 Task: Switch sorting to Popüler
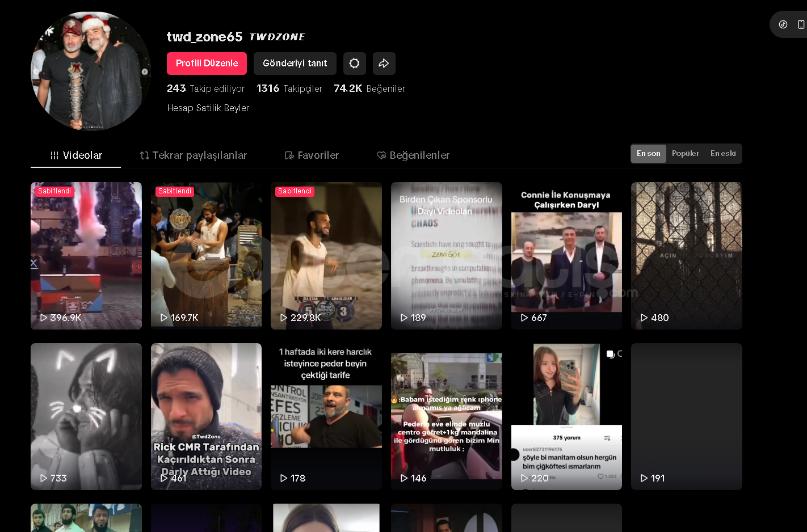pos(685,154)
